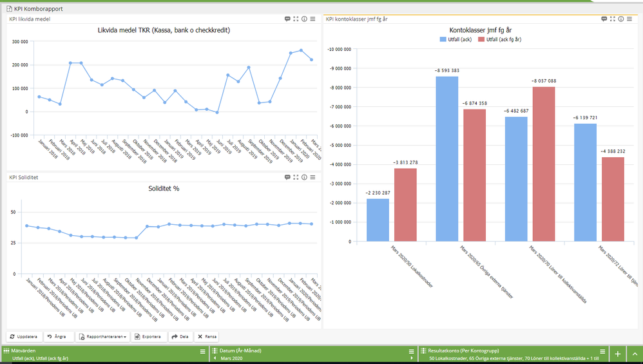The width and height of the screenshot is (643, 364).
Task: Open the Rapporthanteraren dropdown
Action: click(x=102, y=336)
